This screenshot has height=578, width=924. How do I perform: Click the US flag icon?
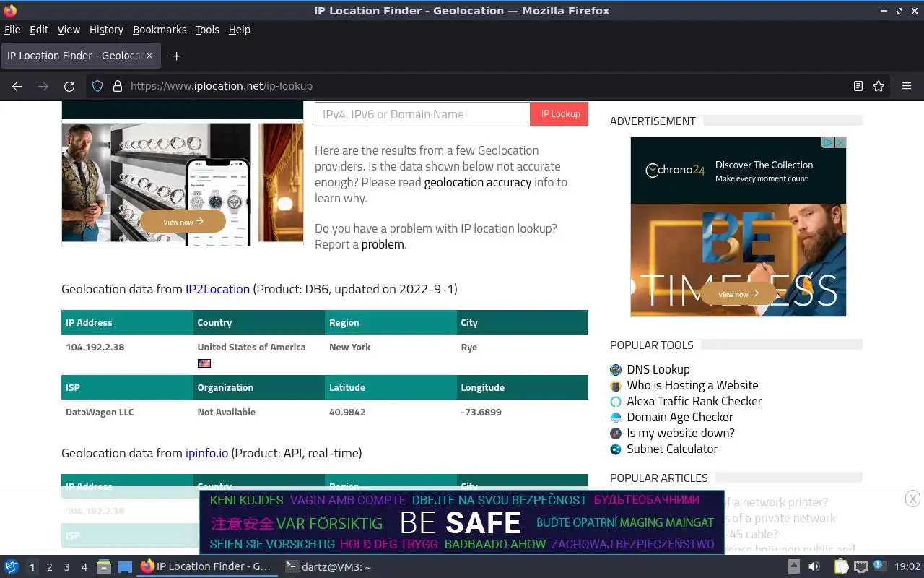click(x=204, y=363)
